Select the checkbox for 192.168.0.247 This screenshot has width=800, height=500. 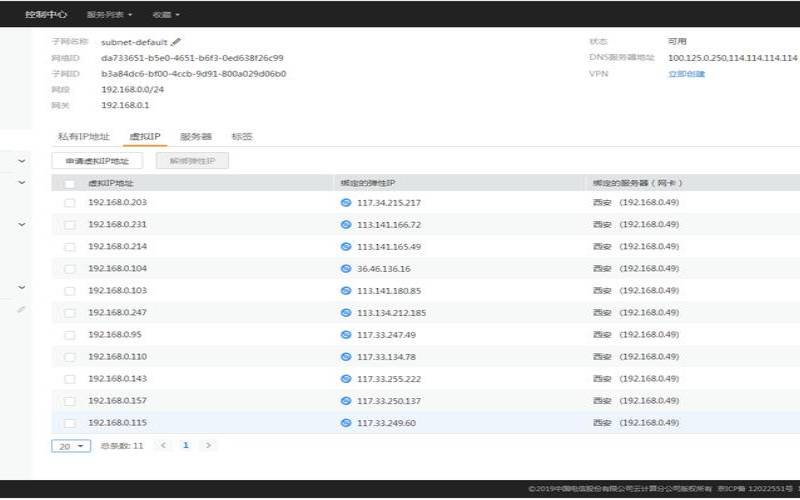pyautogui.click(x=70, y=313)
